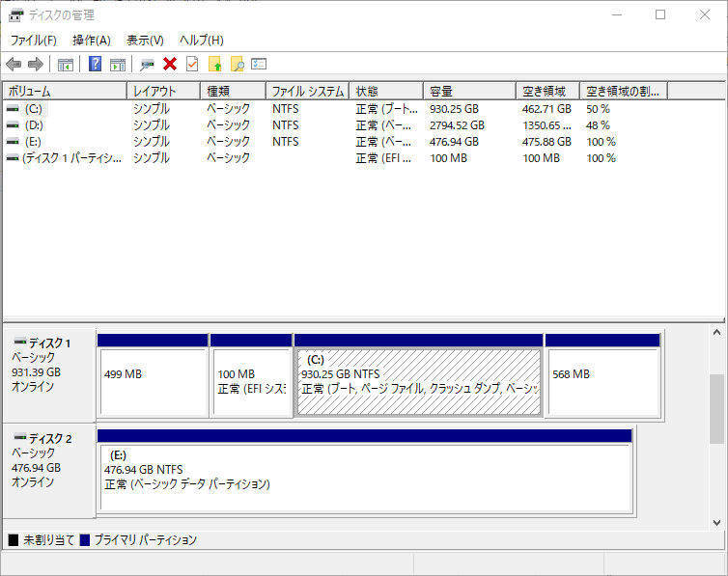This screenshot has width=728, height=576.
Task: Click the 2794.52 GB capacity cell
Action: tap(457, 125)
